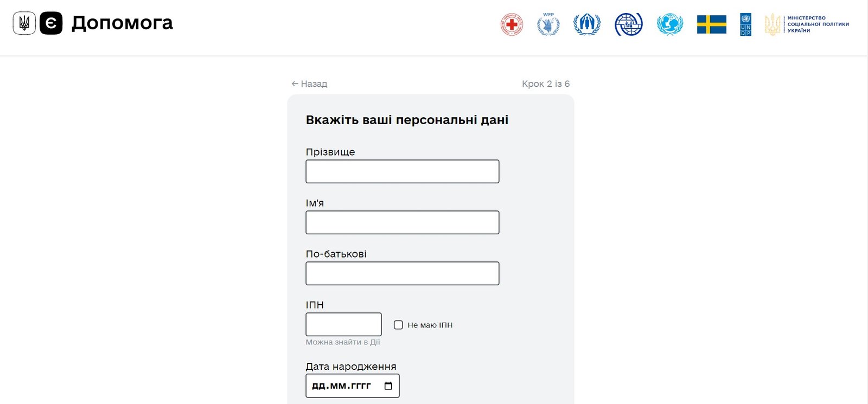
Task: Open the calendar picker for date of birth
Action: (388, 386)
